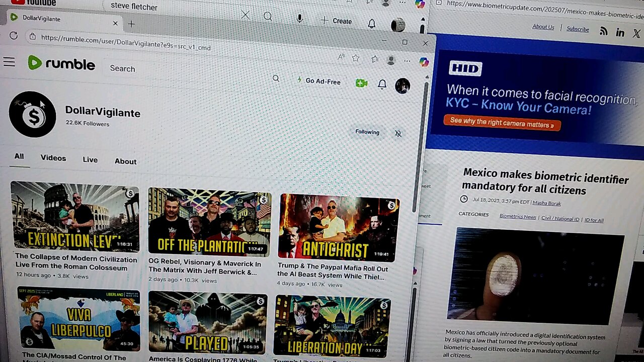Open the Rumble hamburger menu
This screenshot has height=362, width=644.
pyautogui.click(x=9, y=62)
